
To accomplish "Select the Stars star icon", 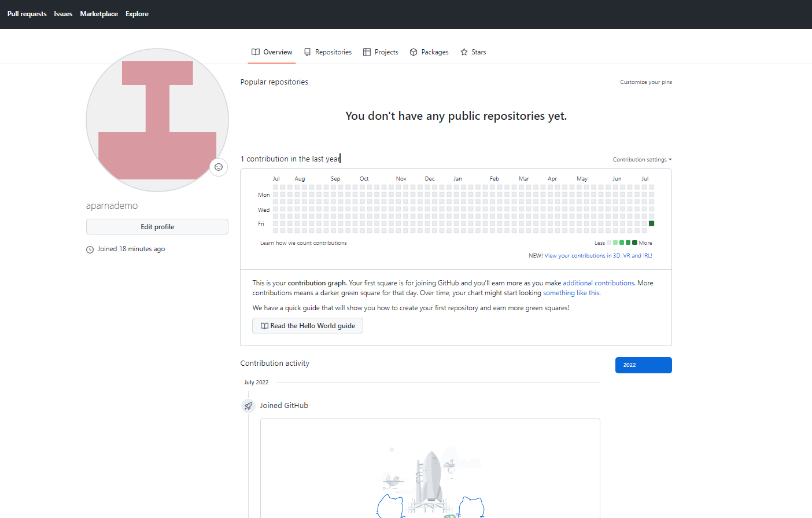I will pos(464,52).
